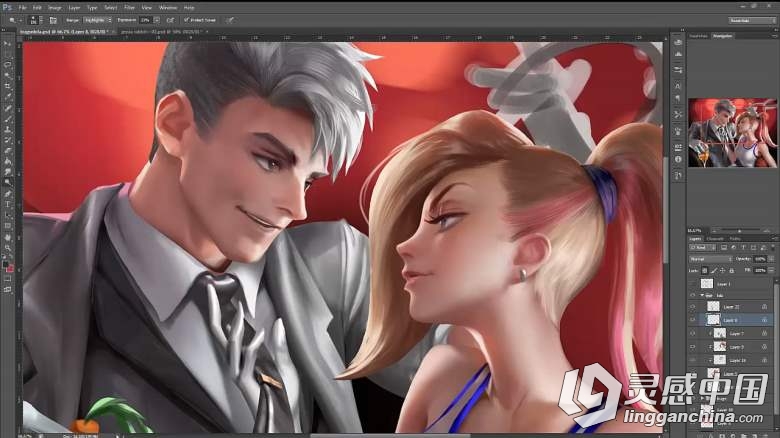The image size is (780, 438).
Task: Hide the layer group with eye icon
Action: coord(692,295)
